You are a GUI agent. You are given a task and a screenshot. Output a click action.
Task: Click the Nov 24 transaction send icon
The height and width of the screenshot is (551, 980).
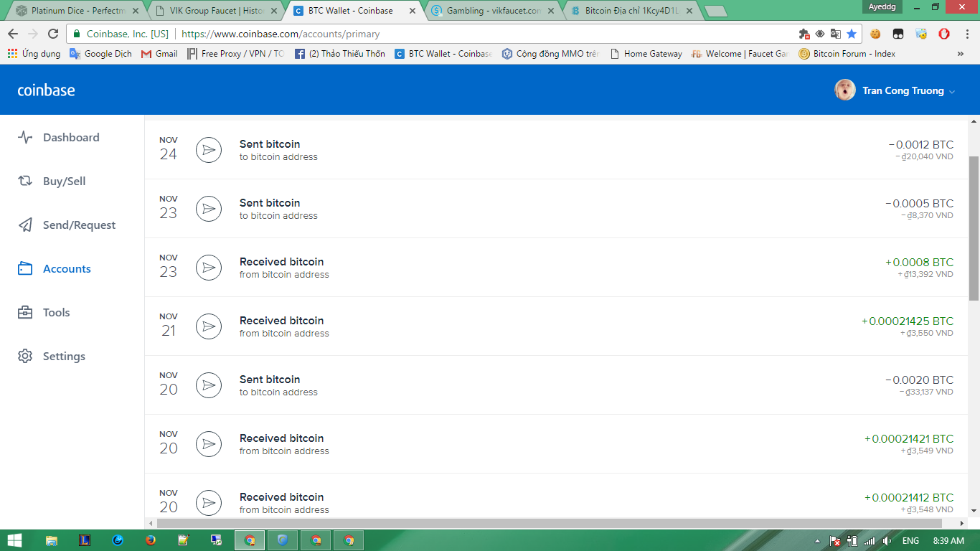(x=209, y=150)
